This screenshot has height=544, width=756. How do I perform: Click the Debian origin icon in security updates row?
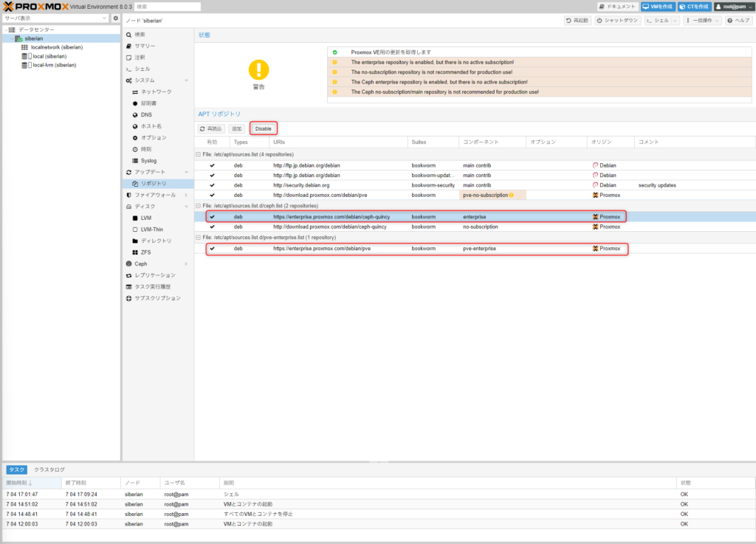click(x=595, y=185)
